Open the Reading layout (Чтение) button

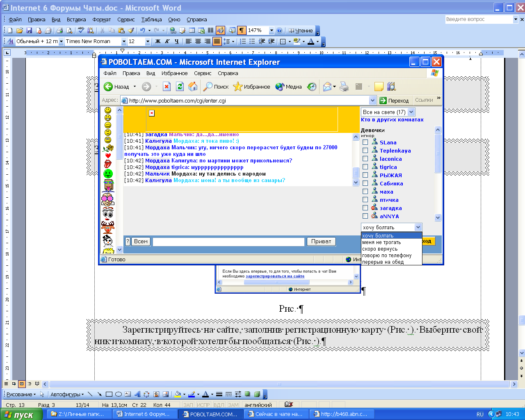[301, 30]
